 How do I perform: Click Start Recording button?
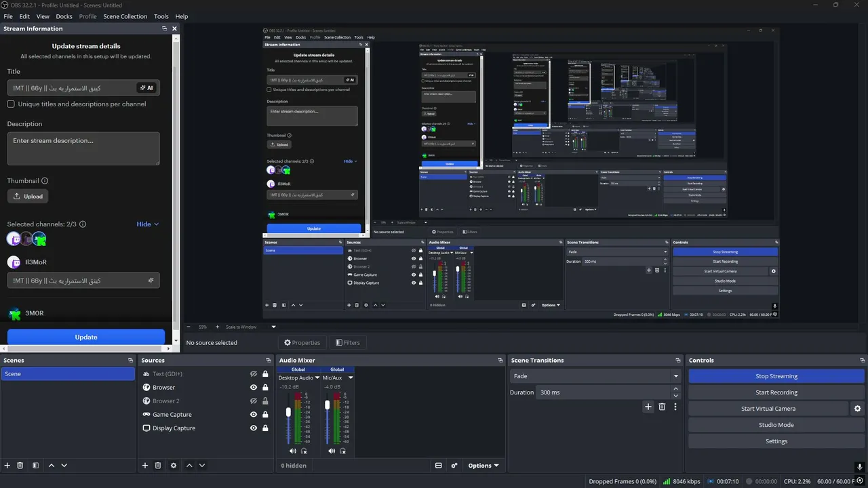(776, 392)
